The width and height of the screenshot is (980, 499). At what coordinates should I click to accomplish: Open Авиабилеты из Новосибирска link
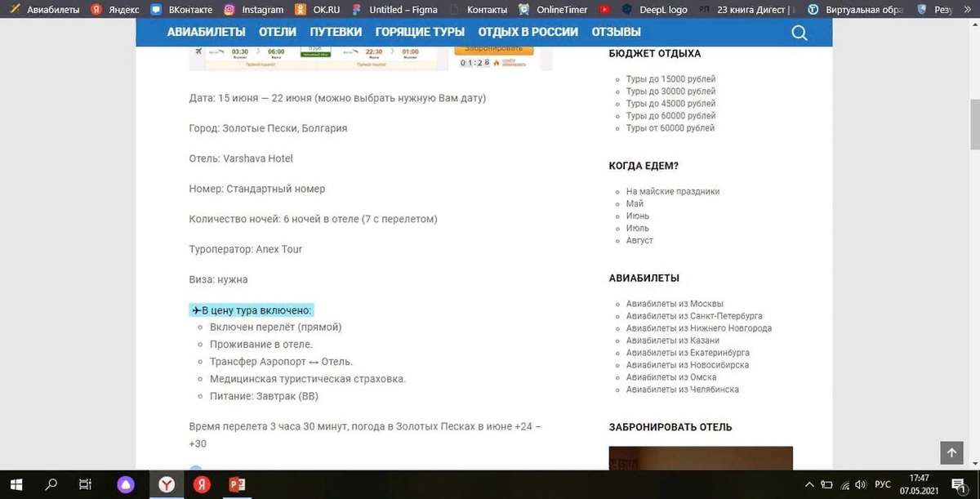pyautogui.click(x=688, y=365)
